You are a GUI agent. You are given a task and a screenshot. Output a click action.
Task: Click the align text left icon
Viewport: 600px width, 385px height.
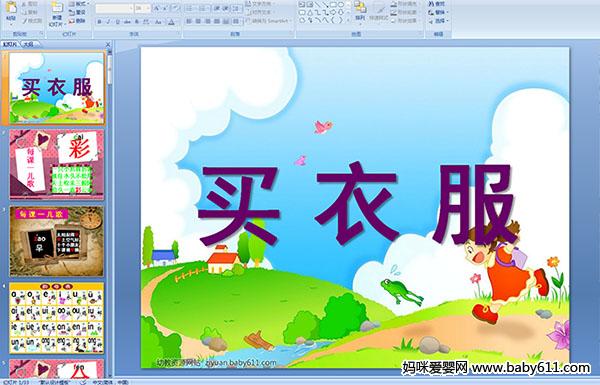[x=189, y=21]
